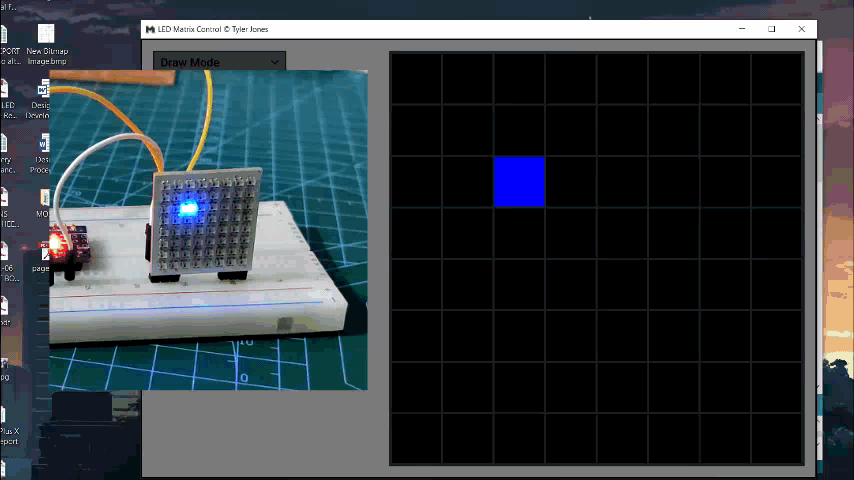Light the cell directly above the blue cell
854x480 pixels.
click(x=519, y=130)
